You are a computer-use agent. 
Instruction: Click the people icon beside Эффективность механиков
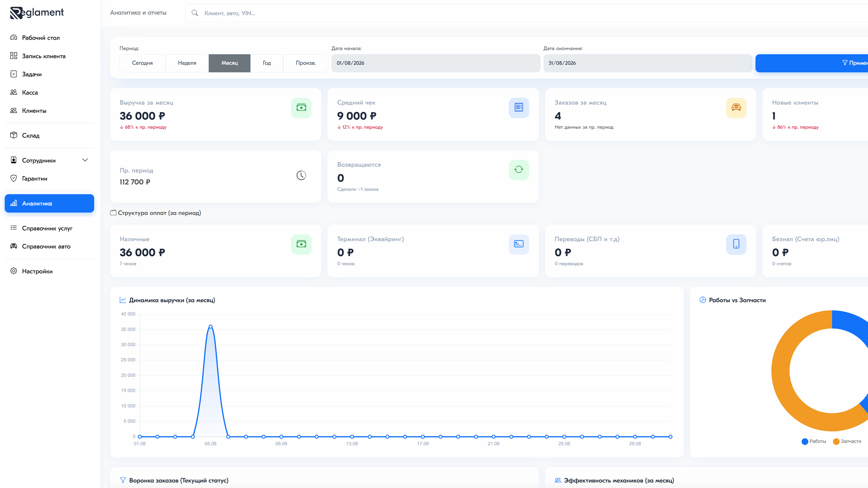(558, 480)
